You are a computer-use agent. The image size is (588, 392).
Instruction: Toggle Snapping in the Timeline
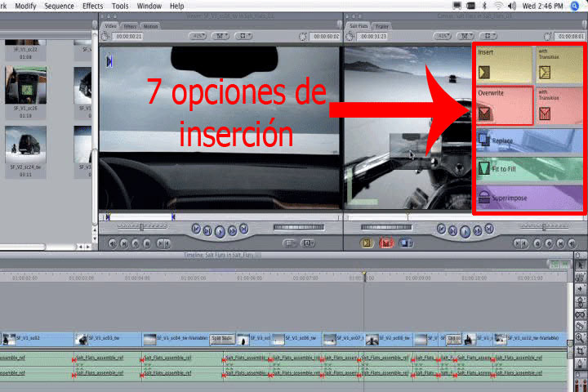click(x=563, y=265)
